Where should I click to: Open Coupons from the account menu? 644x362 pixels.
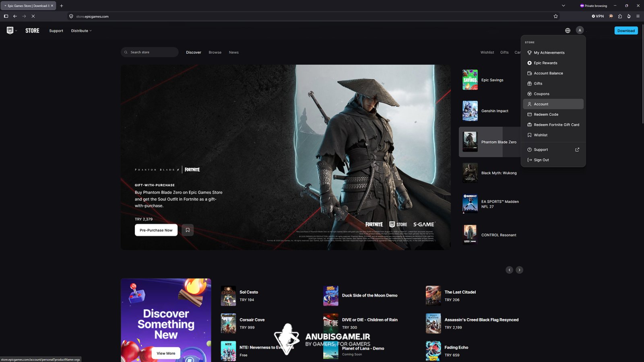553,94
